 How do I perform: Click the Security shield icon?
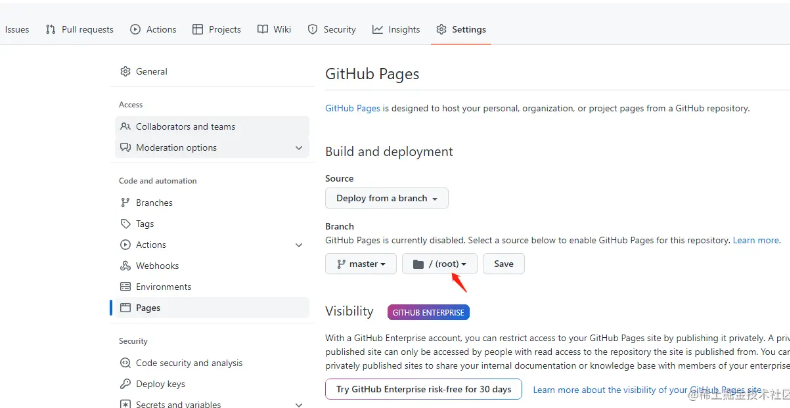click(312, 30)
